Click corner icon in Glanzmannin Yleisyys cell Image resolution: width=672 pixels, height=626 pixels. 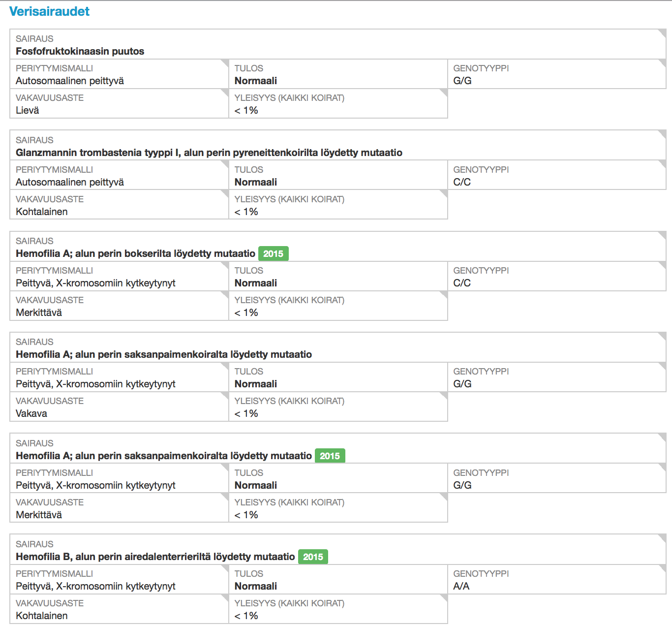pyautogui.click(x=443, y=194)
